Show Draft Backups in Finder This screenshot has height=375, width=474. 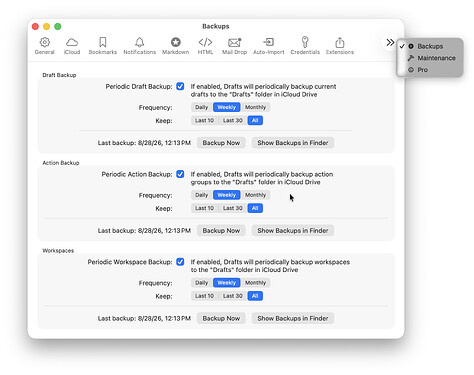coord(293,143)
